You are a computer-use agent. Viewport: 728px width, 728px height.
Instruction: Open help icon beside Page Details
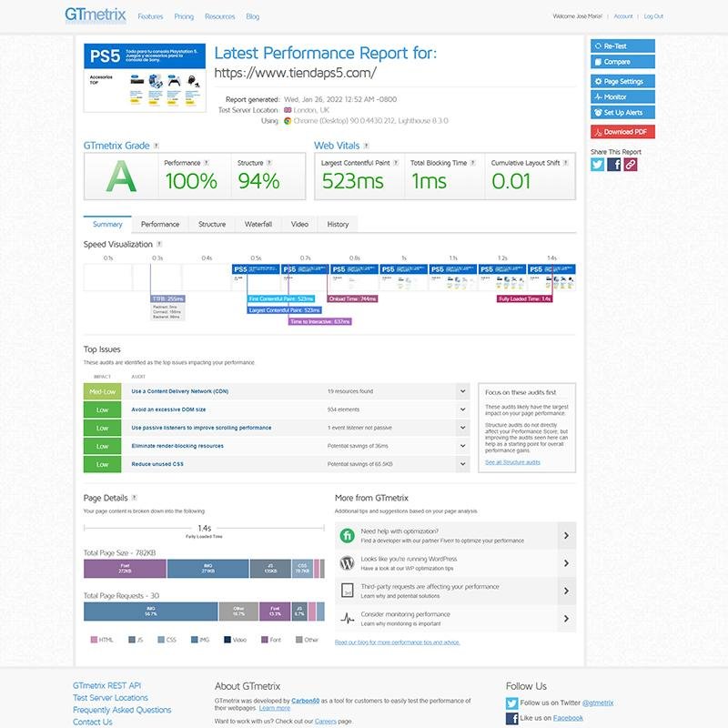134,498
